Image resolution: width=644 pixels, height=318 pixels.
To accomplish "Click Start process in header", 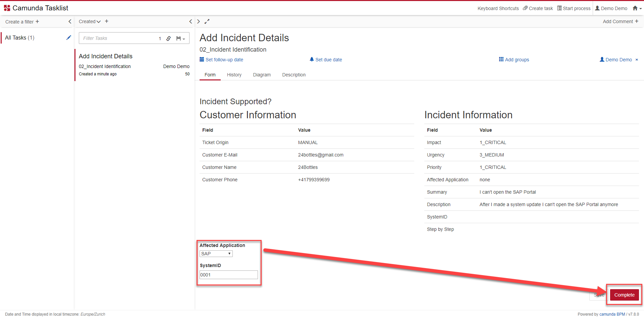I will point(574,8).
